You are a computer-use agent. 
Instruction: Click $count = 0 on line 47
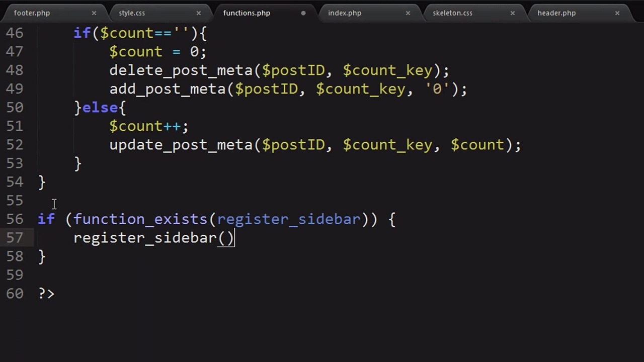pos(158,52)
